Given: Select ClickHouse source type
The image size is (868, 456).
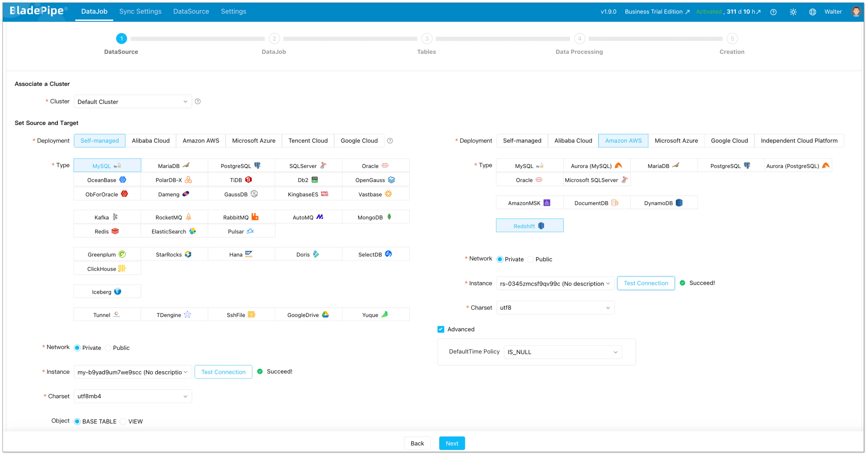Looking at the screenshot, I should (x=107, y=268).
